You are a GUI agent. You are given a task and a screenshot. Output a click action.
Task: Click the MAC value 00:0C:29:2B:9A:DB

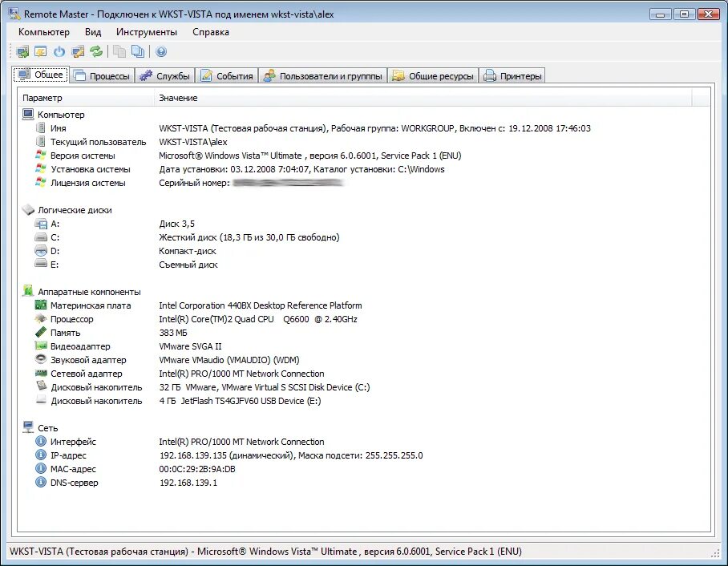(x=197, y=469)
